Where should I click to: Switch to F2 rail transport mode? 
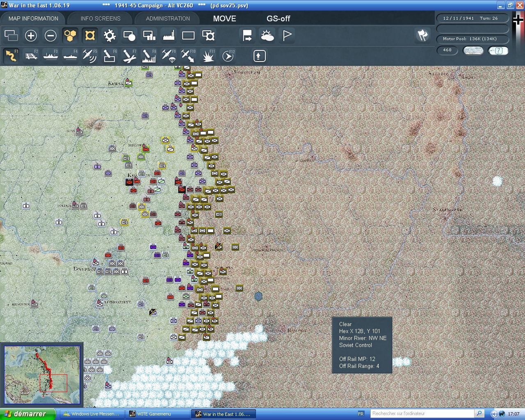pos(31,55)
